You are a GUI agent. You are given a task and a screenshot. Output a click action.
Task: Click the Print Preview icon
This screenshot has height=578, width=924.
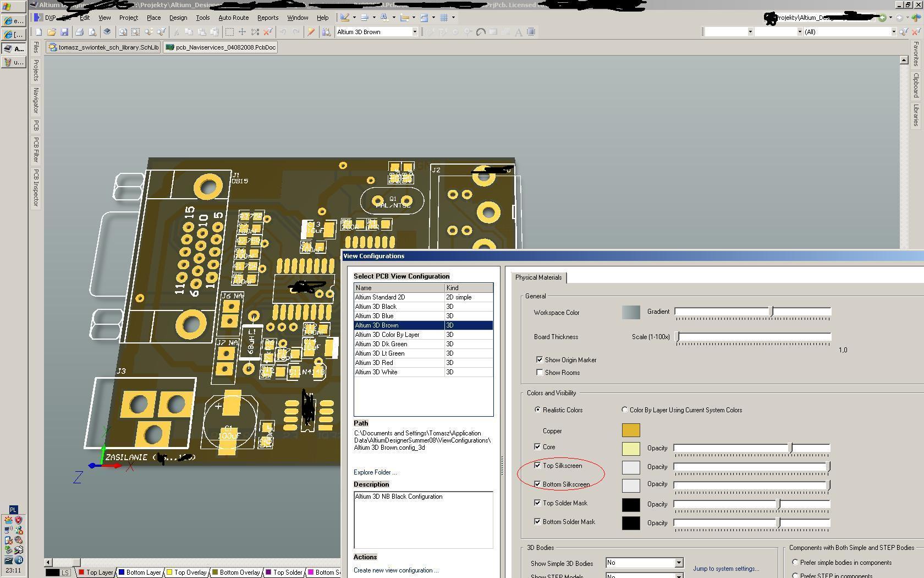[x=92, y=32]
